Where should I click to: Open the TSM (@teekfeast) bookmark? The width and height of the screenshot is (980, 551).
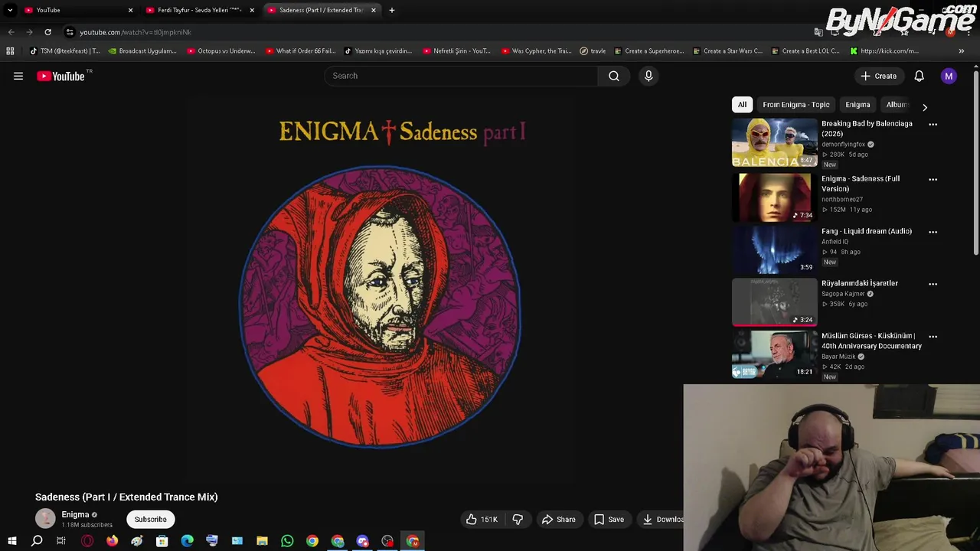[x=64, y=51]
